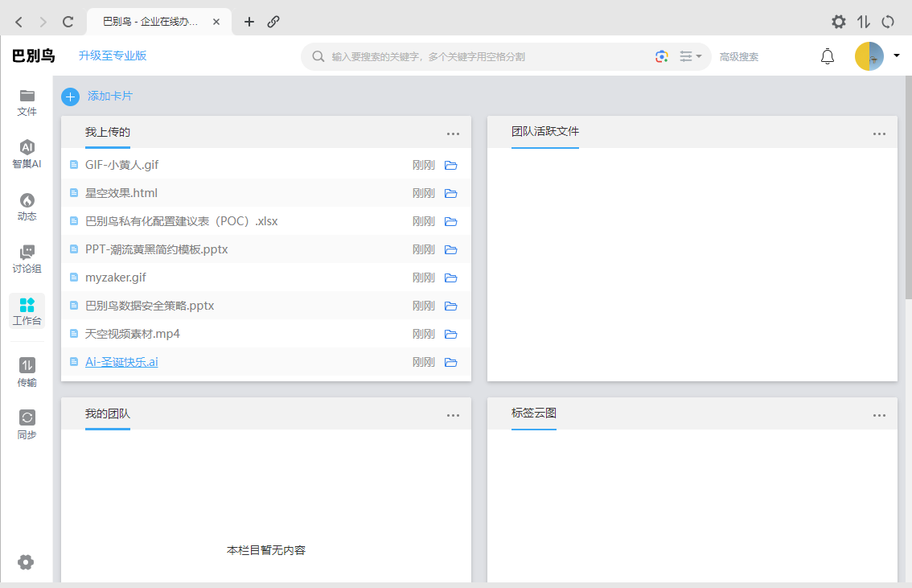Open 我上传的 card more options menu
Screen dimensions: 912x588
(x=453, y=134)
